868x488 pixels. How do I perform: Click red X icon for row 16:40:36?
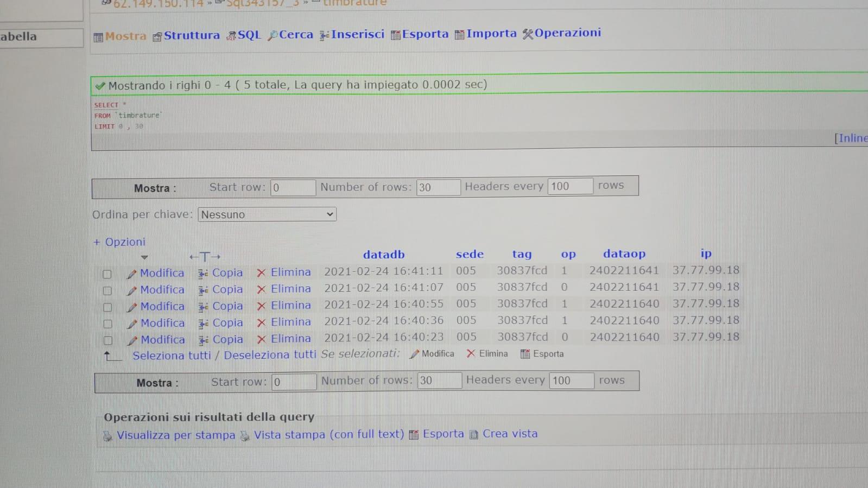tap(261, 323)
